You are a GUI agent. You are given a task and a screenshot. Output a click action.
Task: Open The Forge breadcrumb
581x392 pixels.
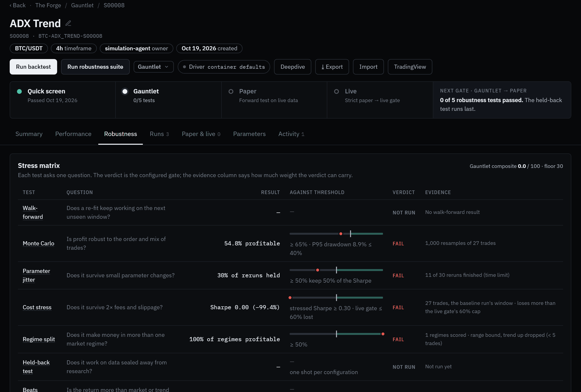pyautogui.click(x=48, y=5)
